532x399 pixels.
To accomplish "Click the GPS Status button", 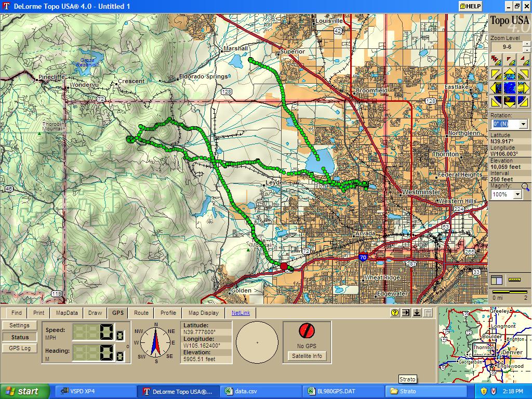I will (20, 337).
